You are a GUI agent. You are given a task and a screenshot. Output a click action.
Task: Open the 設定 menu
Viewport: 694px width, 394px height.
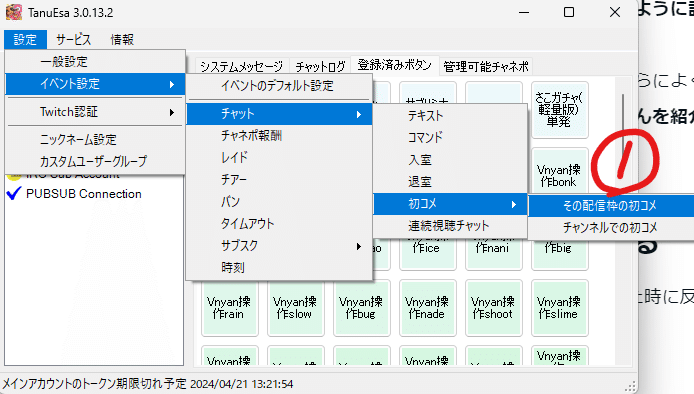(x=25, y=39)
